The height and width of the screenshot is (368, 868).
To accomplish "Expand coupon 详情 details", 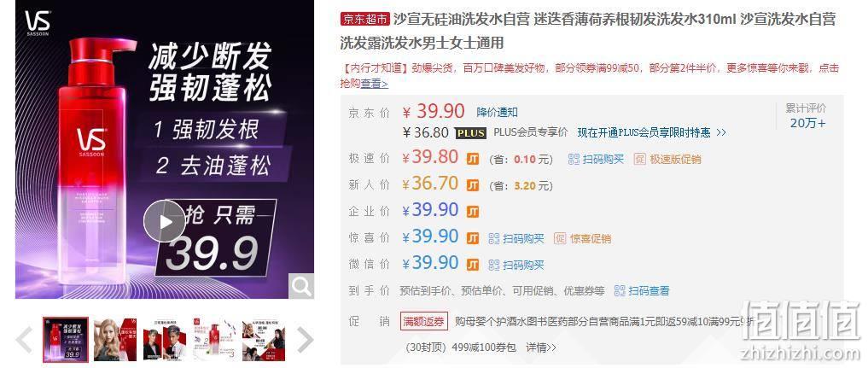I will tap(541, 348).
